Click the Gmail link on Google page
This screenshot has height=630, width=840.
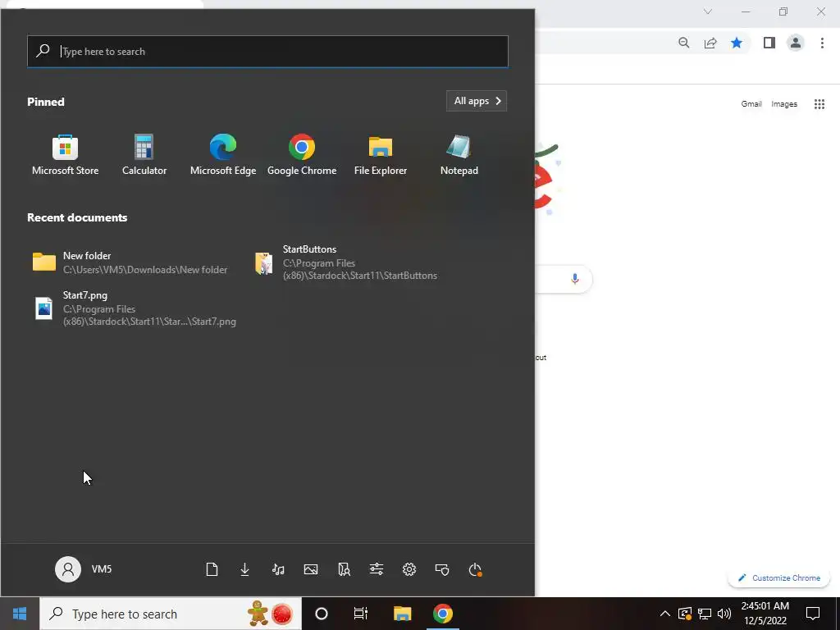[x=751, y=104]
